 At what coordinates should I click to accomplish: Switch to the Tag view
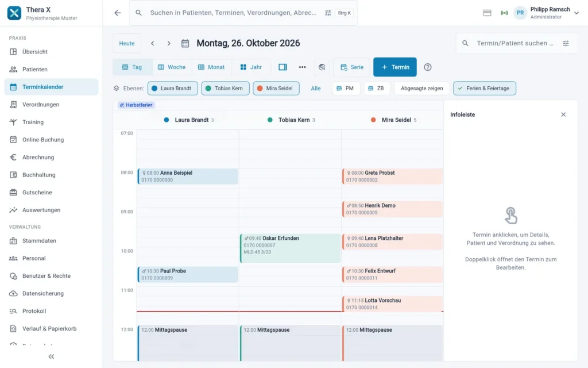click(133, 67)
